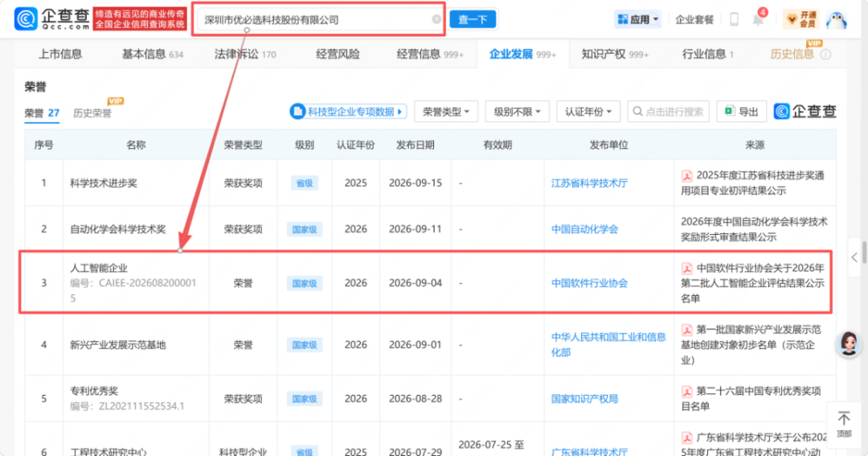868x456 pixels.
Task: Switch to the 知识产权 tab
Action: coord(615,55)
